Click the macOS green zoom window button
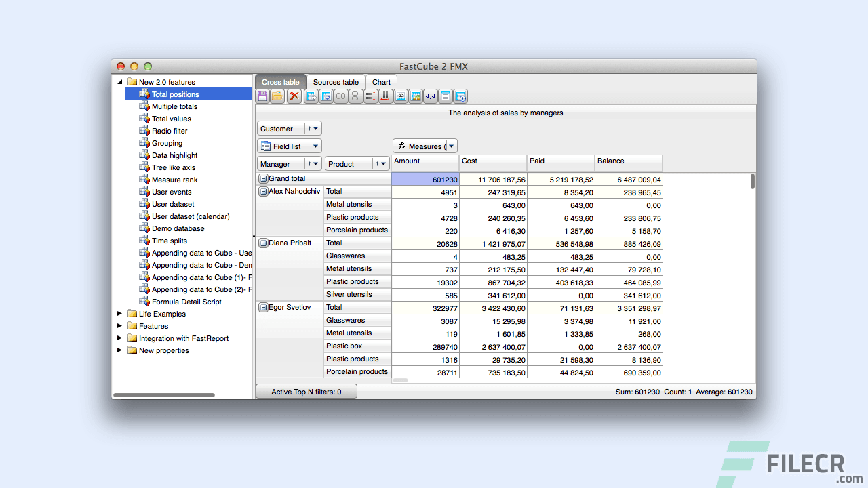The image size is (868, 488). point(148,66)
